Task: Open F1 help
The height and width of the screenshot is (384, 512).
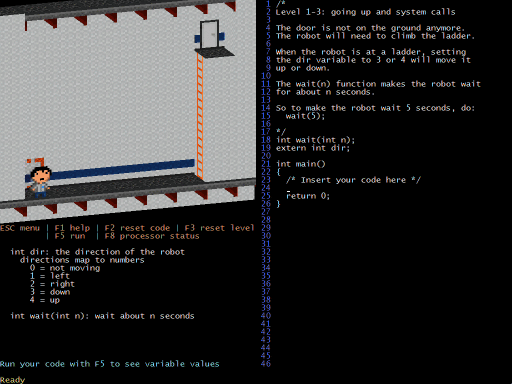Action: coord(72,228)
